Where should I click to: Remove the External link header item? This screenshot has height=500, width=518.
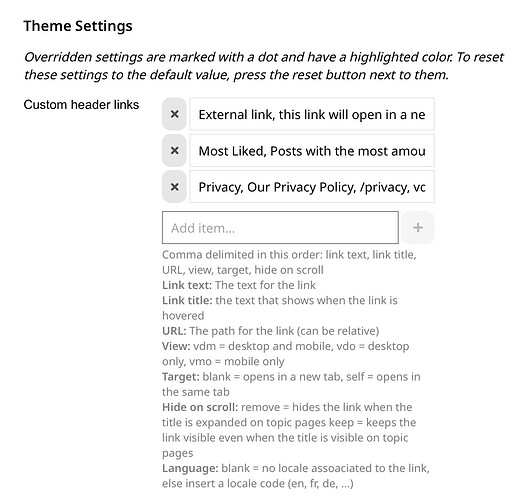tap(174, 114)
